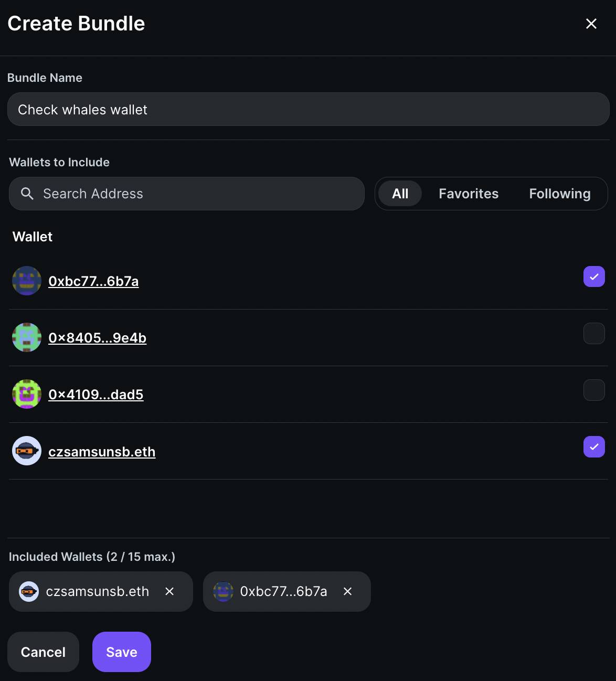This screenshot has width=616, height=681.
Task: Click czsamsunsb.eth avatar in wallet list
Action: pyautogui.click(x=27, y=451)
